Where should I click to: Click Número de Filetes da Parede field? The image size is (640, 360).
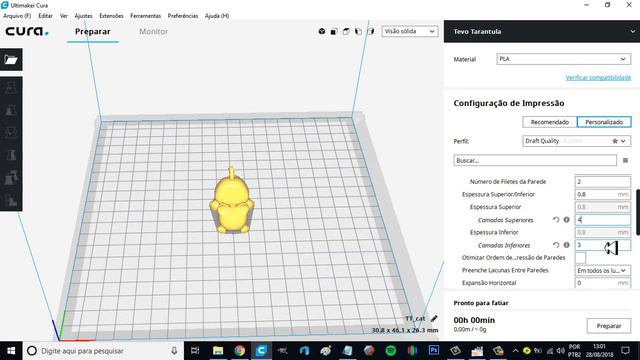[602, 182]
